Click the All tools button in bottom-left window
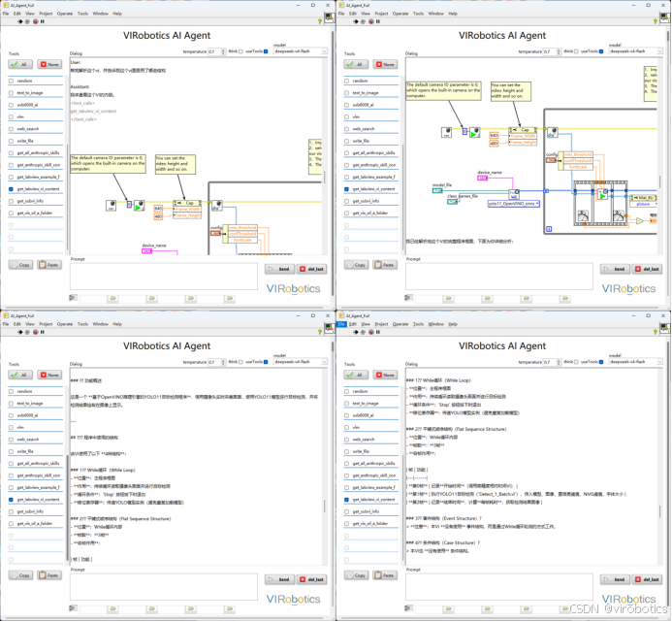Image resolution: width=672 pixels, height=622 pixels. coord(20,375)
